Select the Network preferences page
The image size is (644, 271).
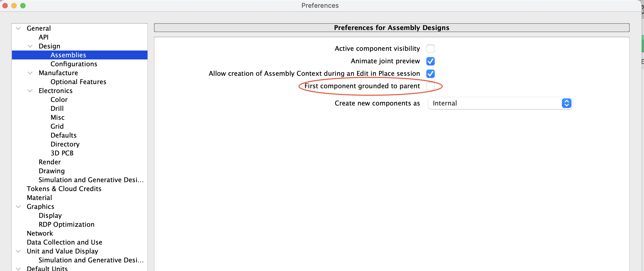(x=40, y=233)
